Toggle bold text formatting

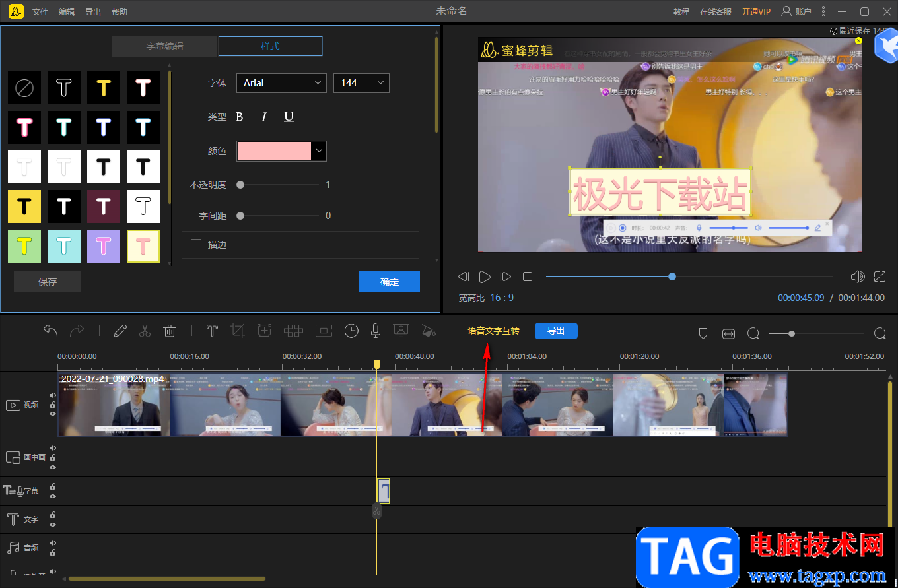tap(240, 117)
